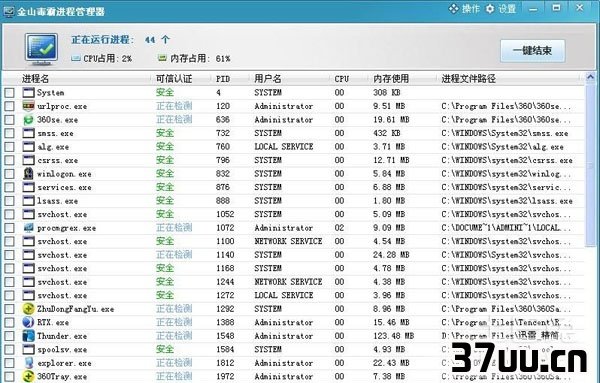600x383 pixels.
Task: Click the CPU usage icon
Action: (76, 58)
